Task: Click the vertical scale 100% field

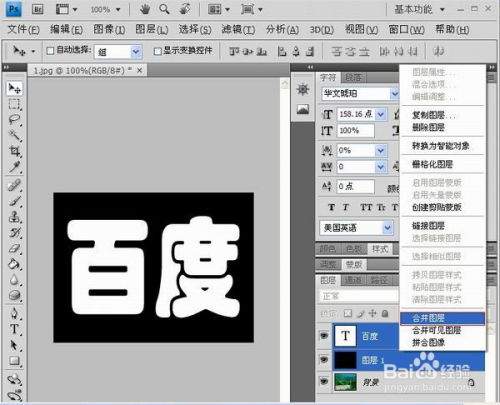Action: [x=356, y=131]
